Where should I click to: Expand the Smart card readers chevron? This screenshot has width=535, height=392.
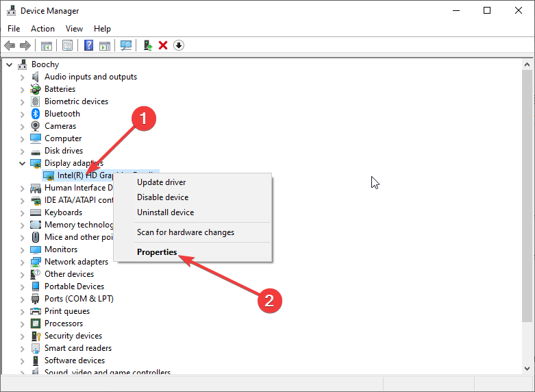click(22, 349)
